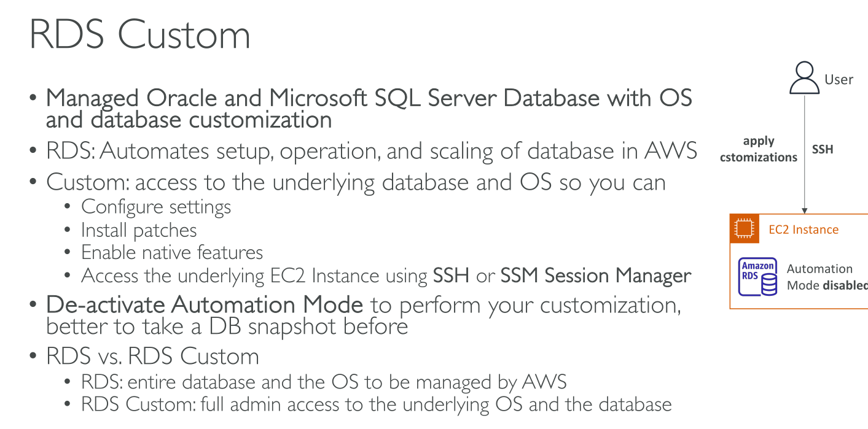Screen dimensions: 868x429
Task: Click the "SSH" label beside the arrow
Action: (823, 149)
